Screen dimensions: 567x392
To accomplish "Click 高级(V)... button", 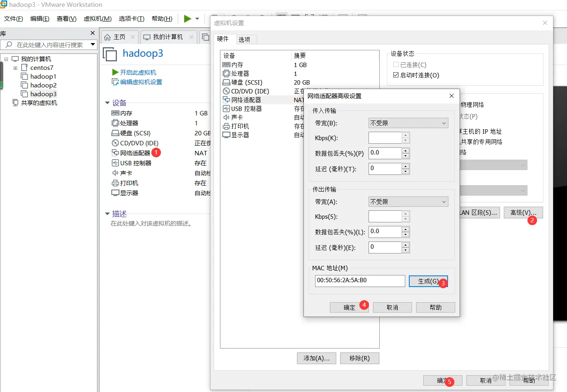I will pos(523,213).
